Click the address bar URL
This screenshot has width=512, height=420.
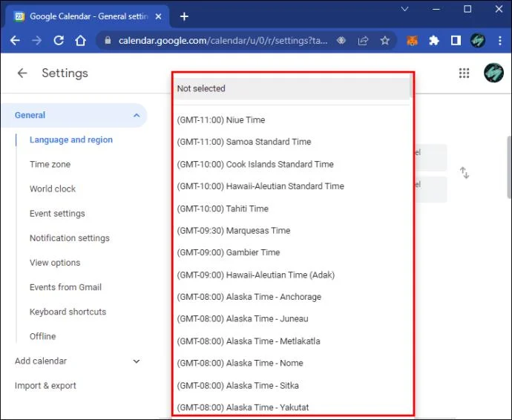(x=223, y=41)
